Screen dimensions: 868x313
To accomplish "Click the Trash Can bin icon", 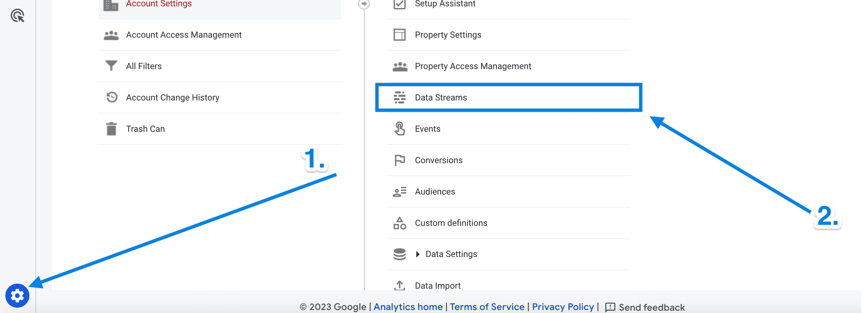I will click(x=111, y=129).
